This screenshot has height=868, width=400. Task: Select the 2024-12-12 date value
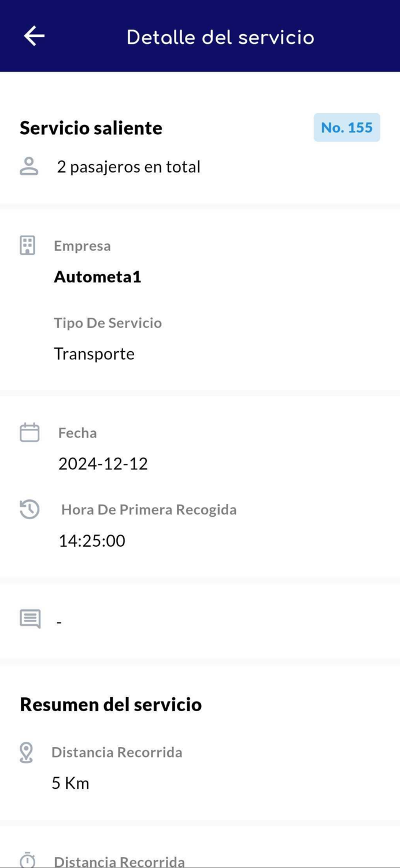[103, 463]
